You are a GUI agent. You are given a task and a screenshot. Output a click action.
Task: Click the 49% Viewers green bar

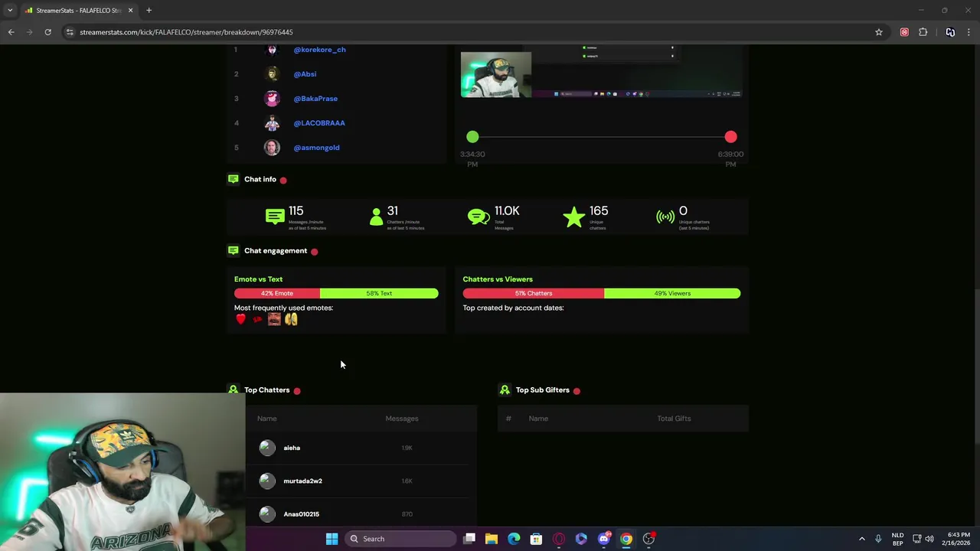pyautogui.click(x=672, y=293)
